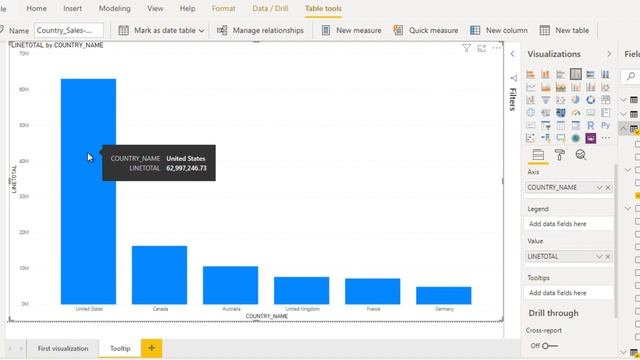
Task: Select the 100% stacked column chart visual
Action: click(x=605, y=74)
